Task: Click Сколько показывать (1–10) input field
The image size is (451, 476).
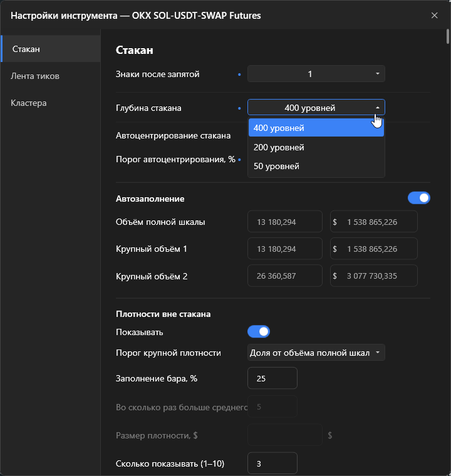Action: tap(272, 463)
